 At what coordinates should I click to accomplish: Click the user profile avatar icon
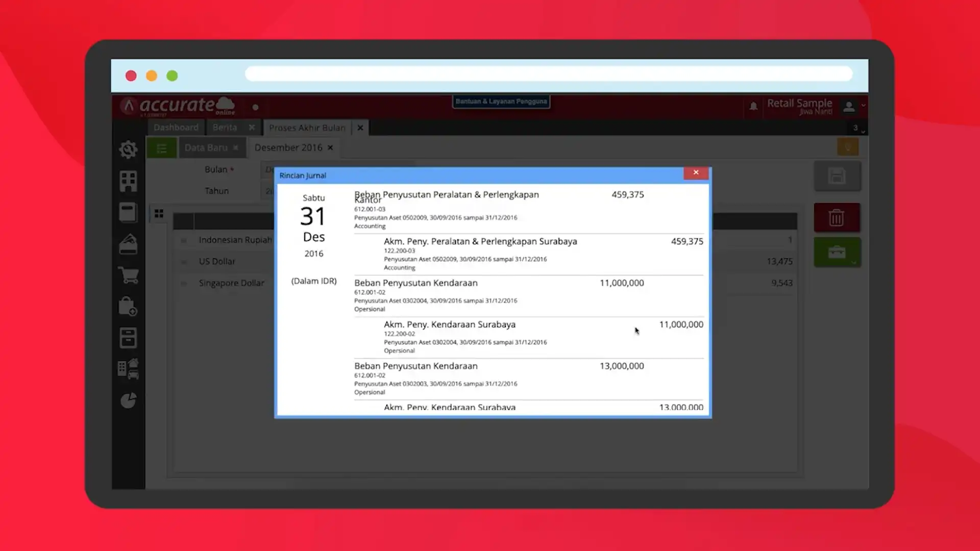pyautogui.click(x=849, y=107)
